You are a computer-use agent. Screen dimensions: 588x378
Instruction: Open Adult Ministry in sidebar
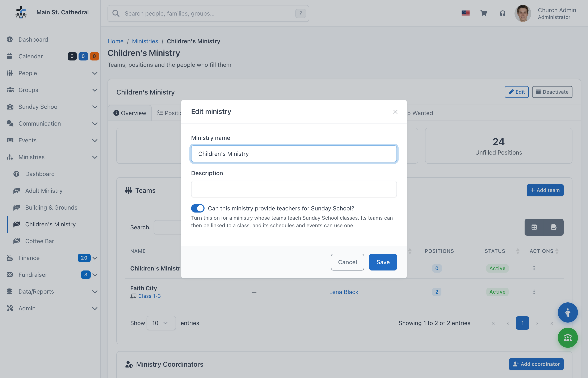coord(44,191)
